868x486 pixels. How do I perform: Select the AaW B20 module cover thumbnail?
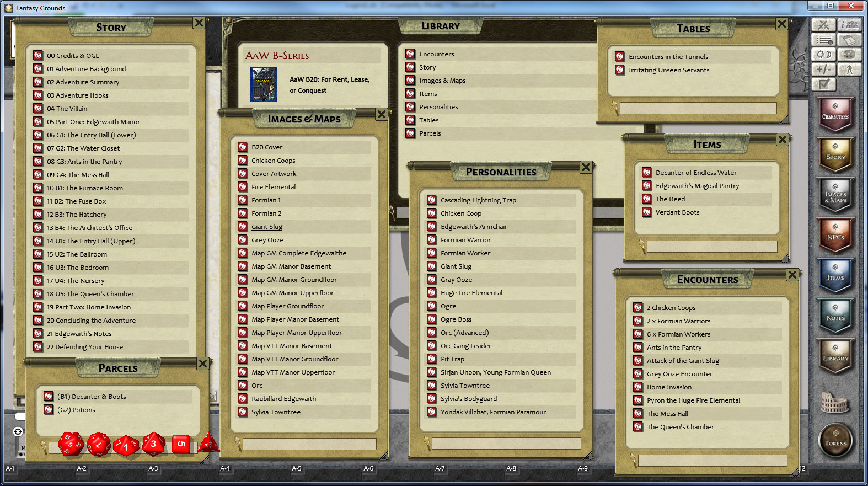(x=264, y=84)
